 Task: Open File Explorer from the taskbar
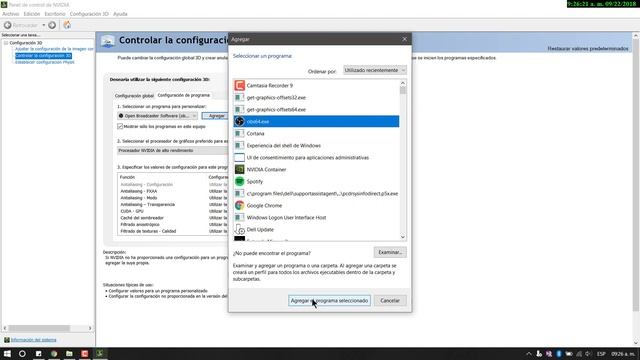(69, 353)
